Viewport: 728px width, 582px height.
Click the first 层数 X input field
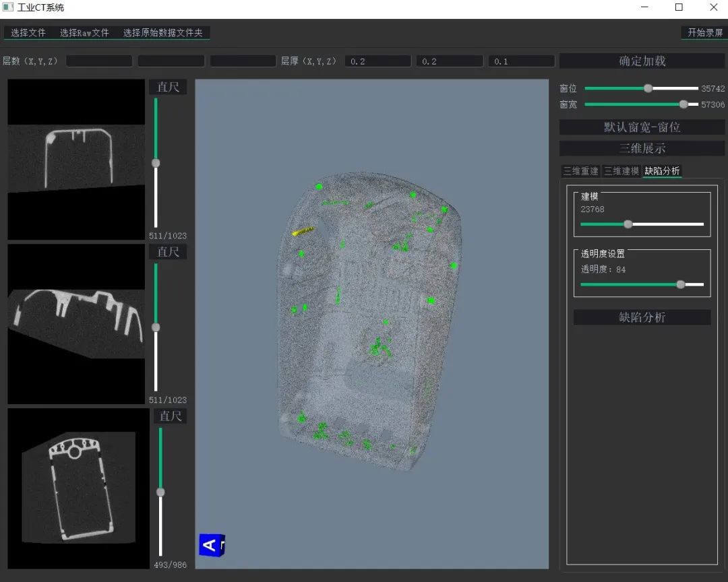coord(99,61)
